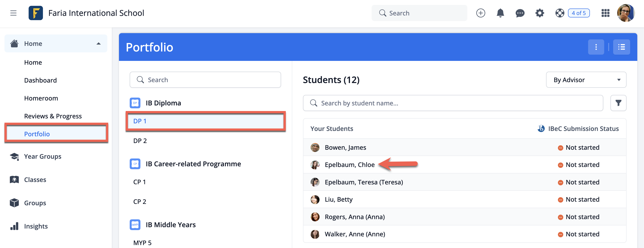Select DP 2 year group

[x=140, y=141]
